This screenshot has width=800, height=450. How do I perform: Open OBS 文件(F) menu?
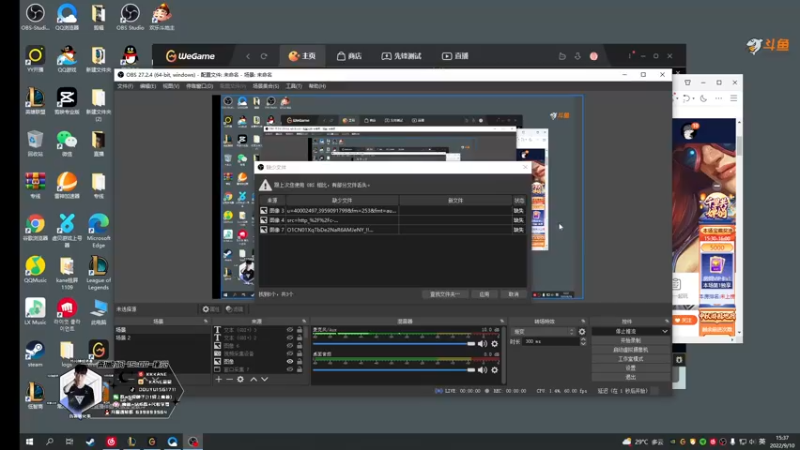tap(125, 86)
